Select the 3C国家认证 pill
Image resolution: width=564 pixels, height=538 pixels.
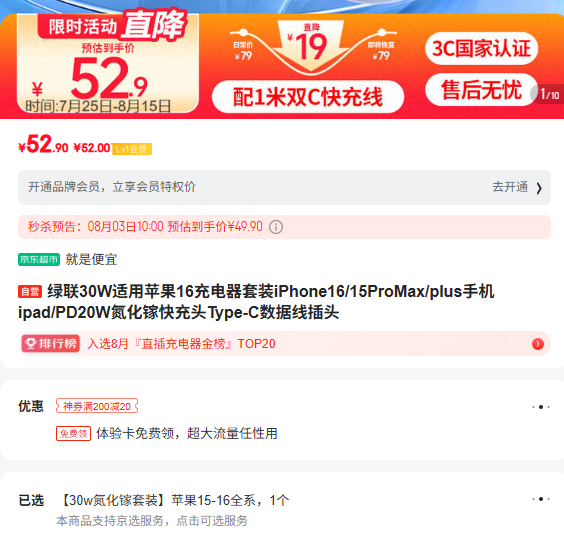click(481, 48)
